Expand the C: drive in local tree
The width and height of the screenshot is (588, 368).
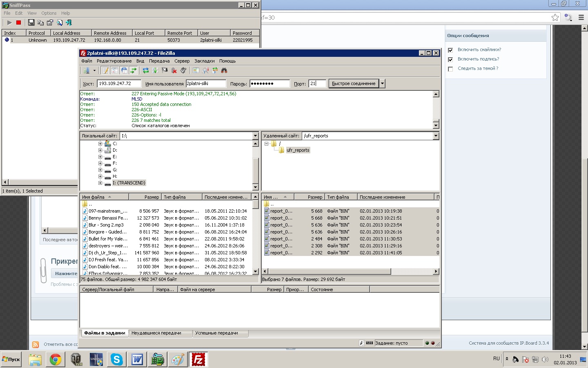tap(100, 144)
